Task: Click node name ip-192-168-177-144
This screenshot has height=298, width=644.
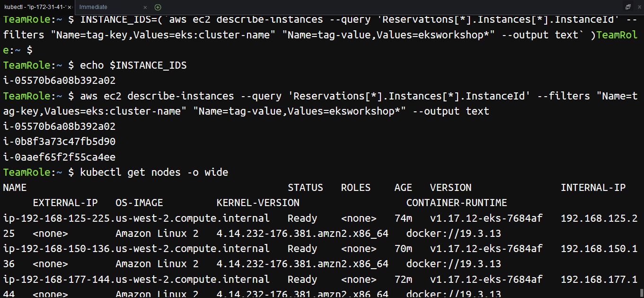Action: point(52,279)
